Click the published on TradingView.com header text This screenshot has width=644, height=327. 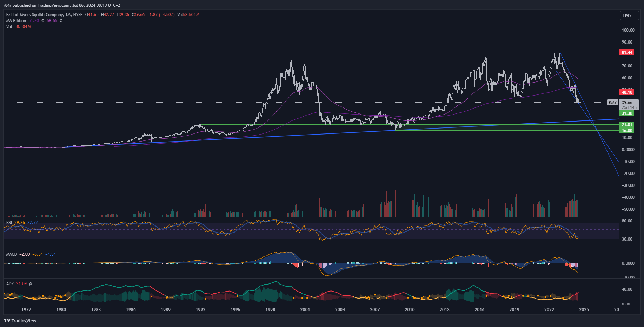[61, 5]
